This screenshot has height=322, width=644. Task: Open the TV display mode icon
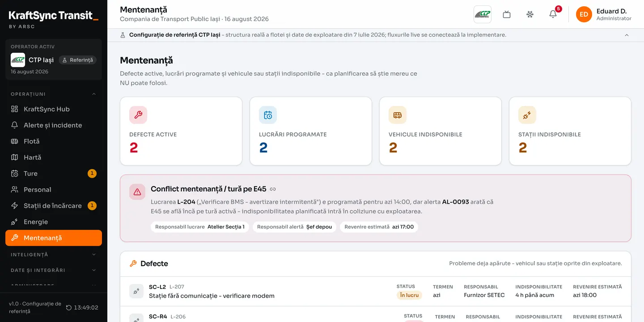pos(507,14)
